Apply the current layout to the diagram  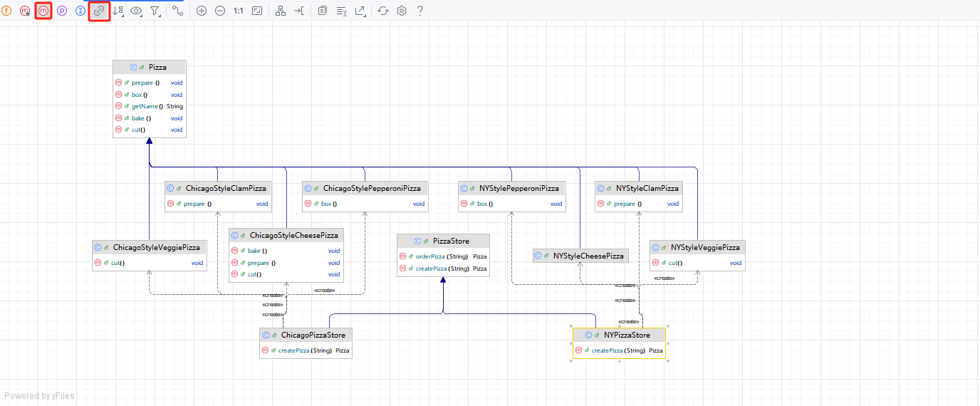pyautogui.click(x=280, y=11)
